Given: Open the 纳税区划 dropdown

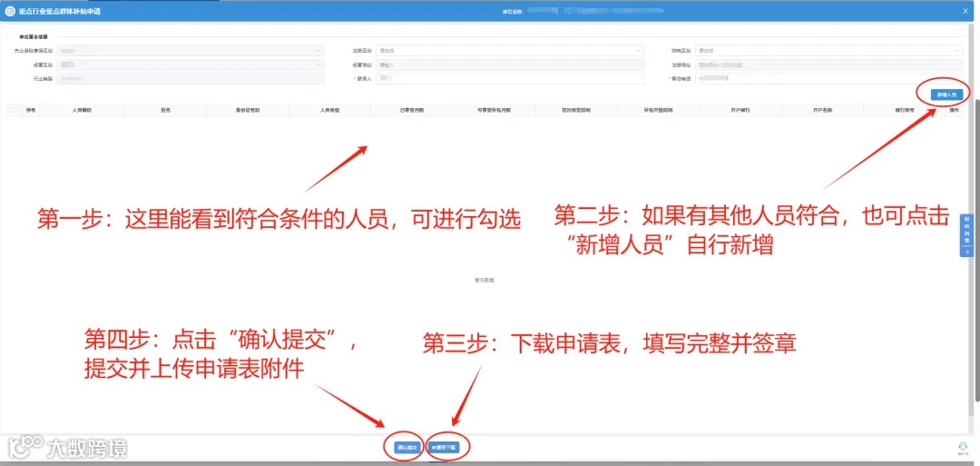Looking at the screenshot, I should pos(828,51).
